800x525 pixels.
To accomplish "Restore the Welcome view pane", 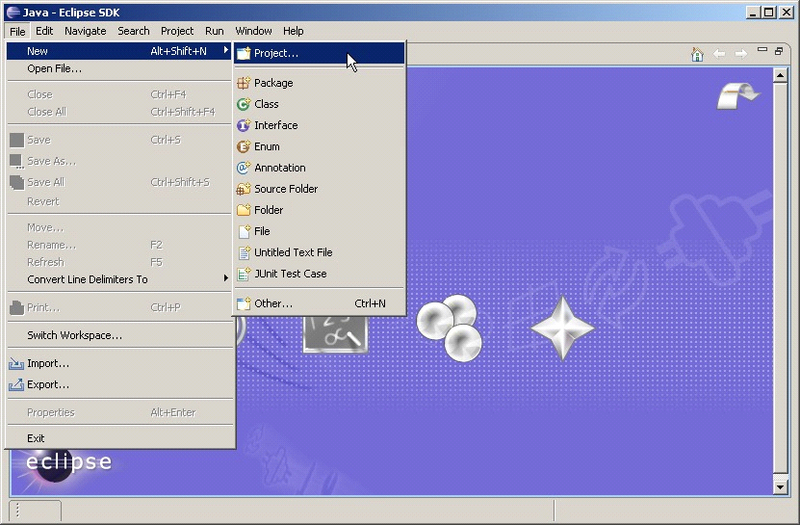I will point(779,51).
